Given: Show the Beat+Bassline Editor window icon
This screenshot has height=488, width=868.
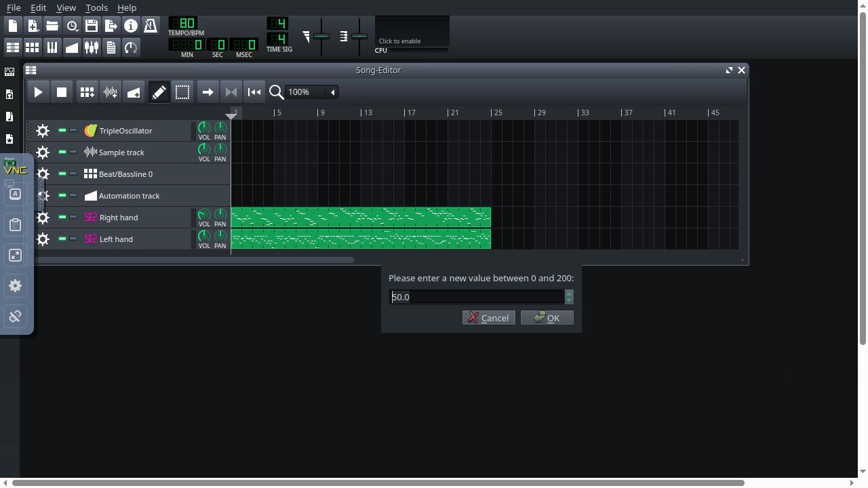Looking at the screenshot, I should tap(33, 47).
